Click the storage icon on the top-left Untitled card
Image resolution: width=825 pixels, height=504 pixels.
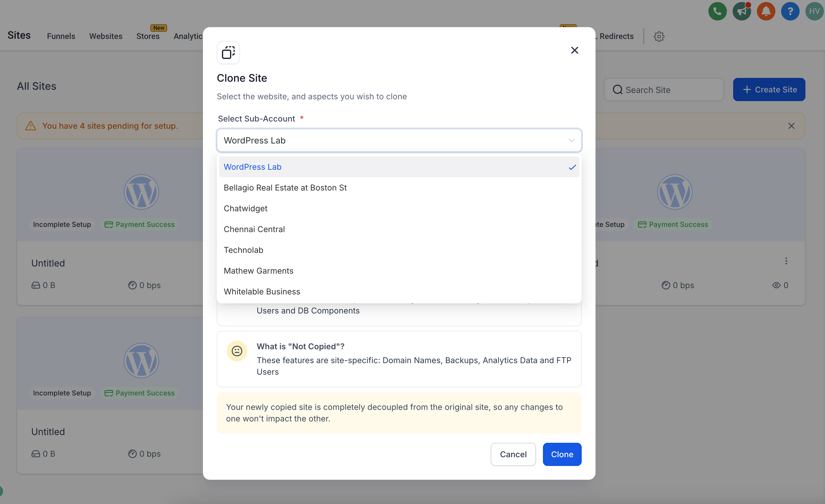(x=36, y=285)
